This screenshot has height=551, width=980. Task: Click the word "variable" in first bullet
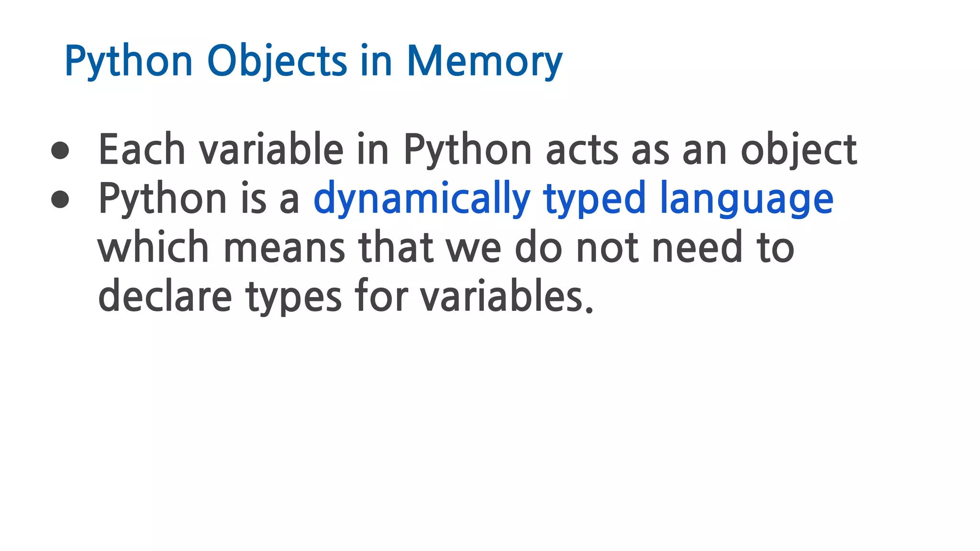271,150
